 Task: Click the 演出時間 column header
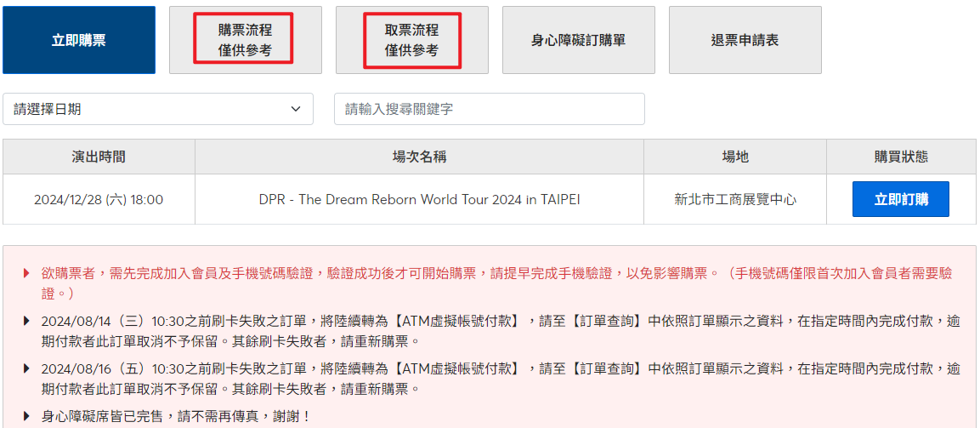tap(99, 157)
